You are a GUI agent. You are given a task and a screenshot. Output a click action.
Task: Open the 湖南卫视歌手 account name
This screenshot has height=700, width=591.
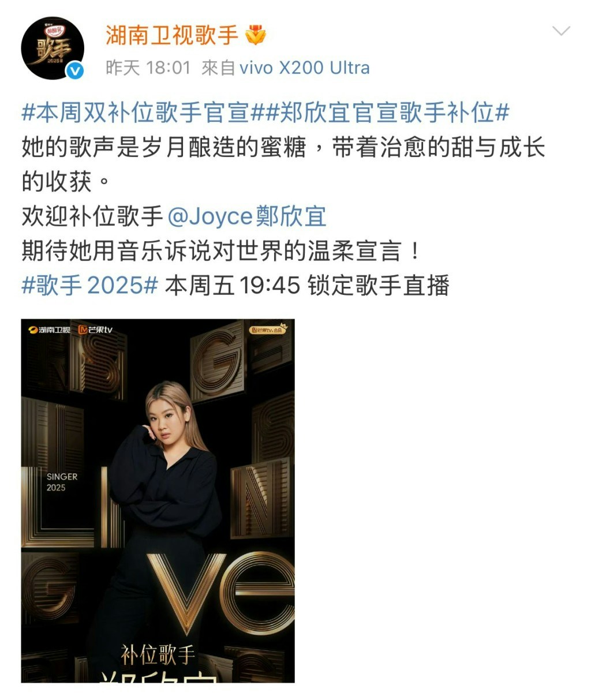(172, 35)
